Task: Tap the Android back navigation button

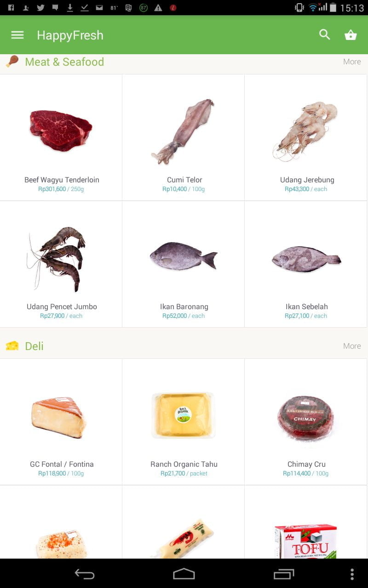Action: pyautogui.click(x=85, y=574)
